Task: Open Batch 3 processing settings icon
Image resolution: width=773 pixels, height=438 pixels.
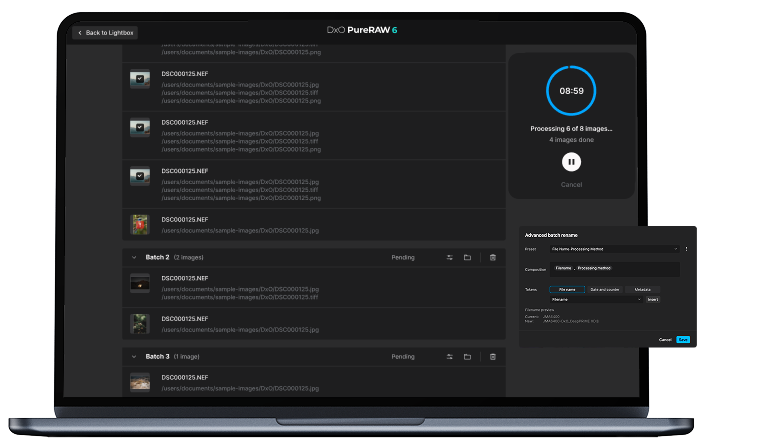Action: (x=450, y=356)
